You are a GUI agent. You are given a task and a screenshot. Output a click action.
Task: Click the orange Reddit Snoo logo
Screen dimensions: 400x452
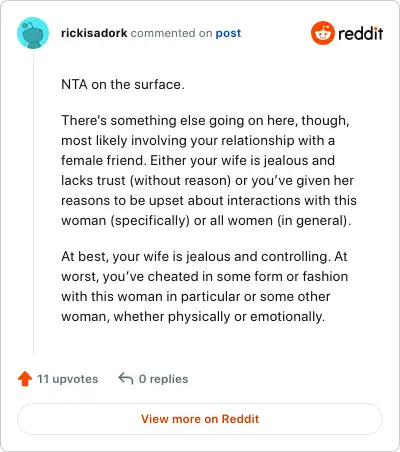tap(323, 33)
